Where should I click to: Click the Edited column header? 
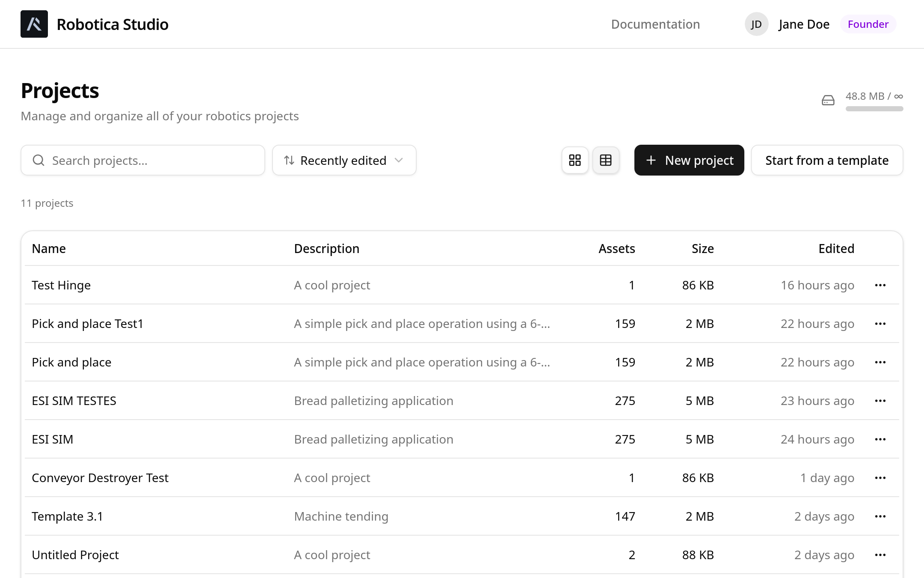click(x=836, y=249)
